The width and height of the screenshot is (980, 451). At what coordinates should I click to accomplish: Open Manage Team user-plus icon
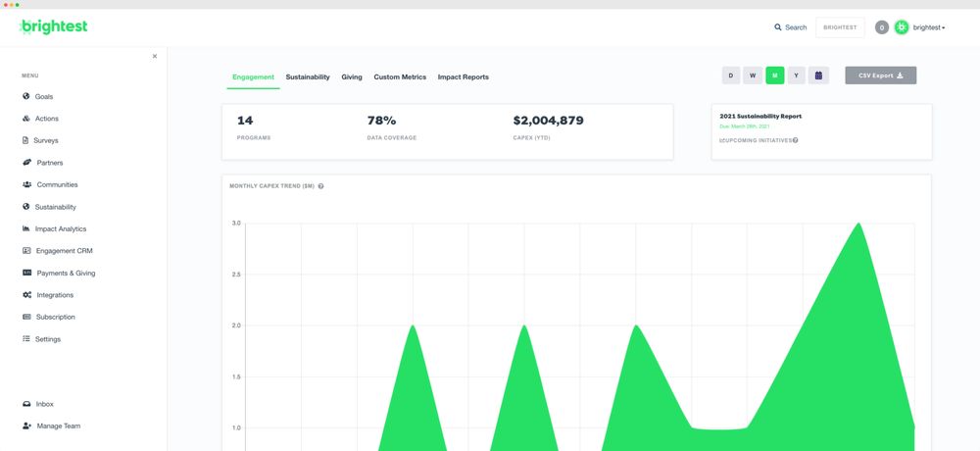coord(26,426)
